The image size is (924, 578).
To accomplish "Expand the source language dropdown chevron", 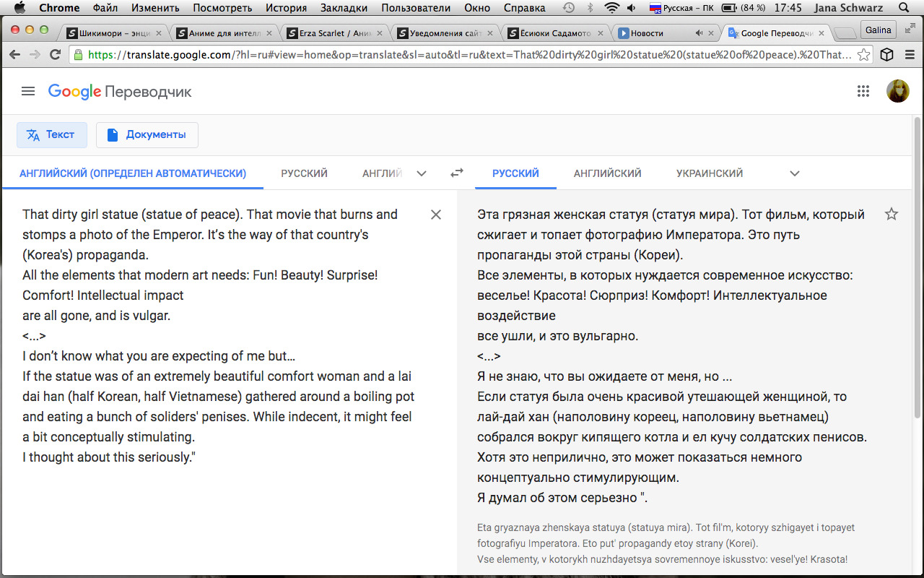I will tap(422, 173).
